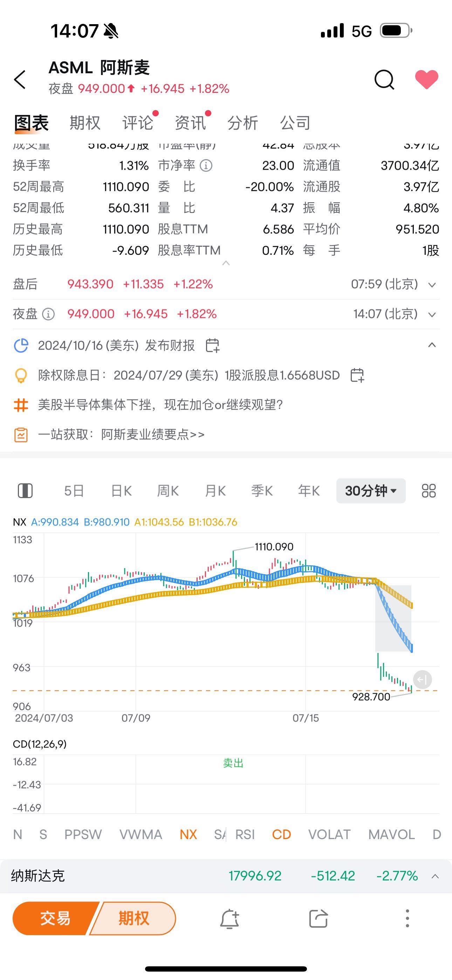
Task: Open the three-dot more menu
Action: pos(408,918)
